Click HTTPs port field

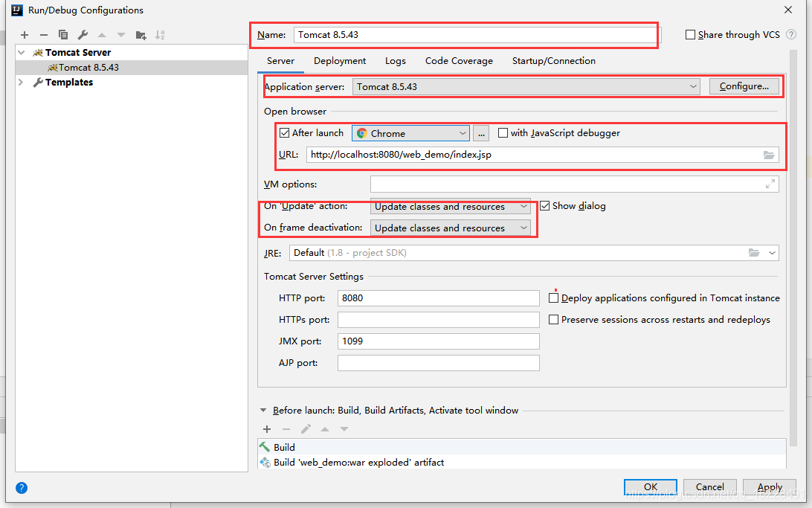tap(438, 320)
